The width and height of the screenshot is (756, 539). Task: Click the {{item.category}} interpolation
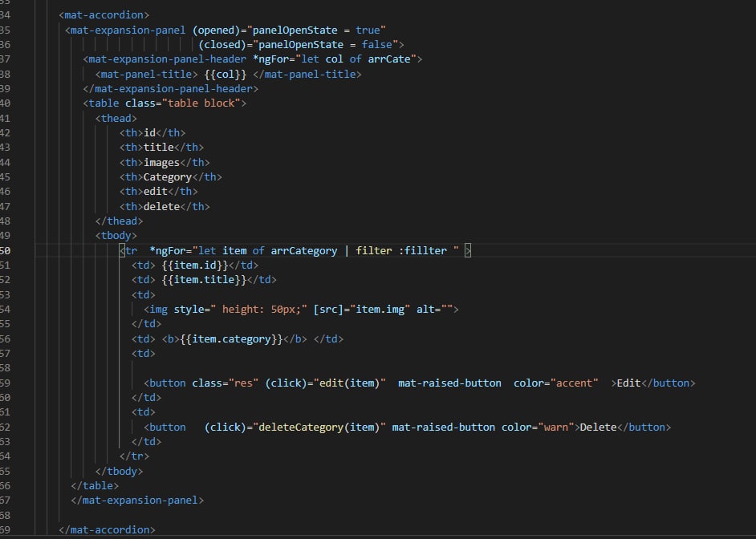231,339
